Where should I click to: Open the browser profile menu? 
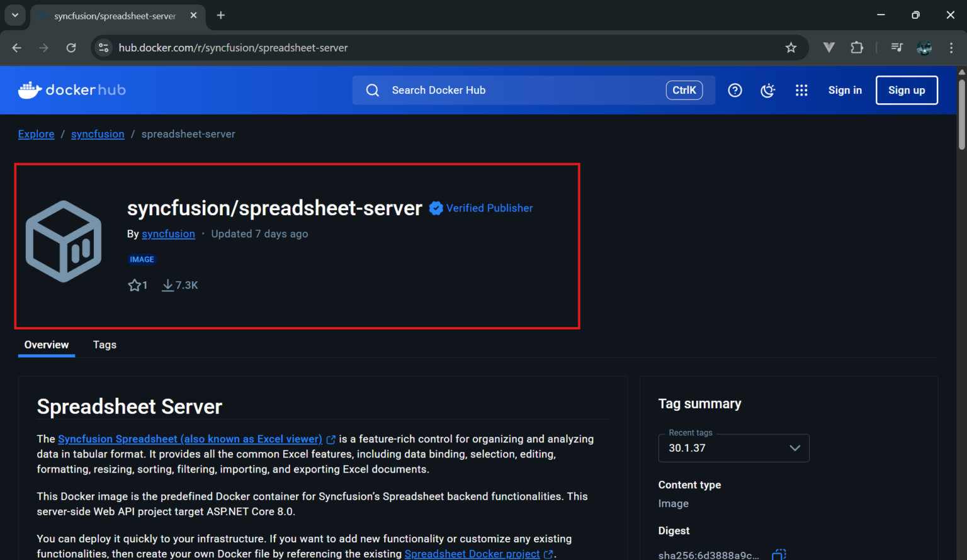click(924, 47)
